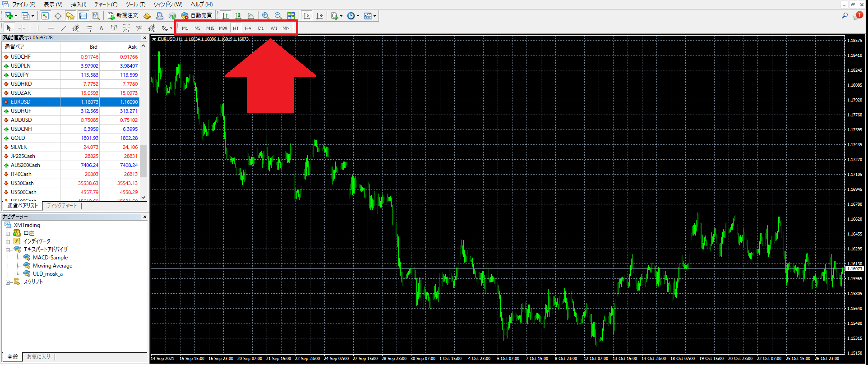Click the 新規注文 new order button
Viewport: 868px width, 365px height.
pyautogui.click(x=123, y=16)
